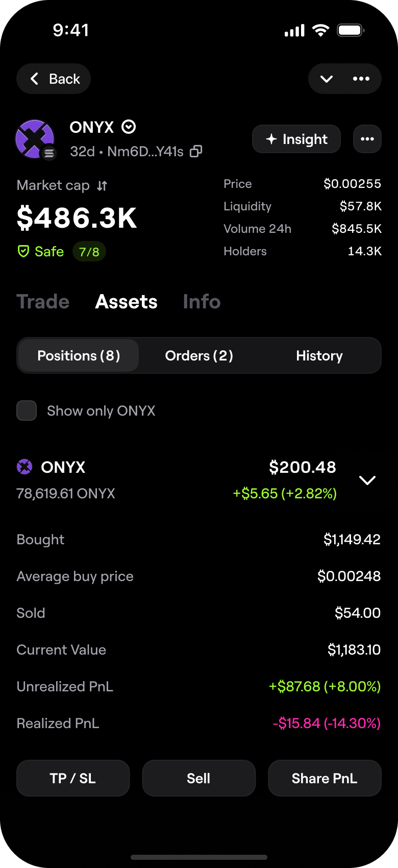Switch market cap display with arrows icon
This screenshot has width=398, height=868.
coord(102,186)
